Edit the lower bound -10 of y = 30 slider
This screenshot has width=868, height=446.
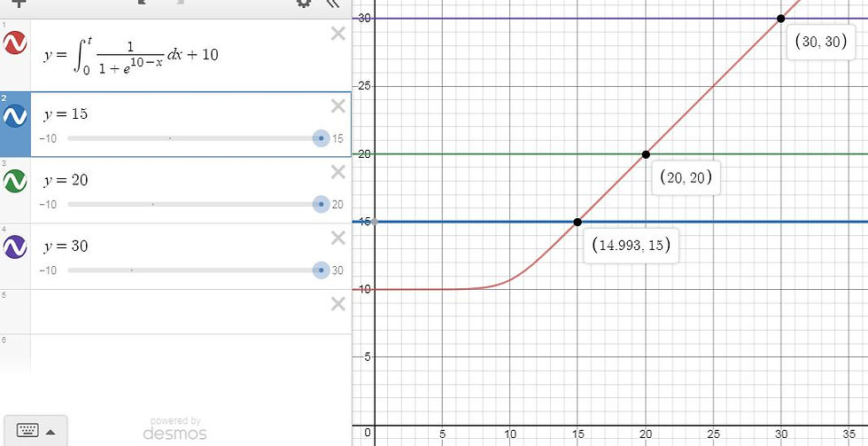pyautogui.click(x=48, y=270)
